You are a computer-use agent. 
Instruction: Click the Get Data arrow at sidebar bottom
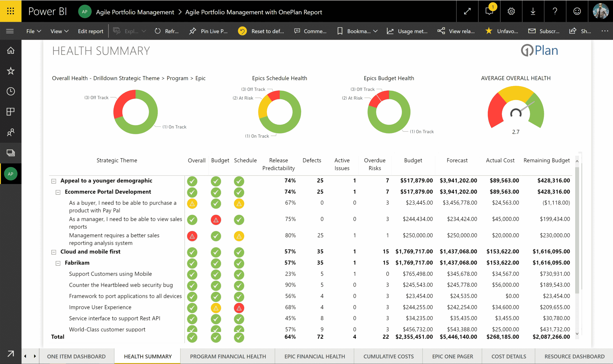point(11,354)
